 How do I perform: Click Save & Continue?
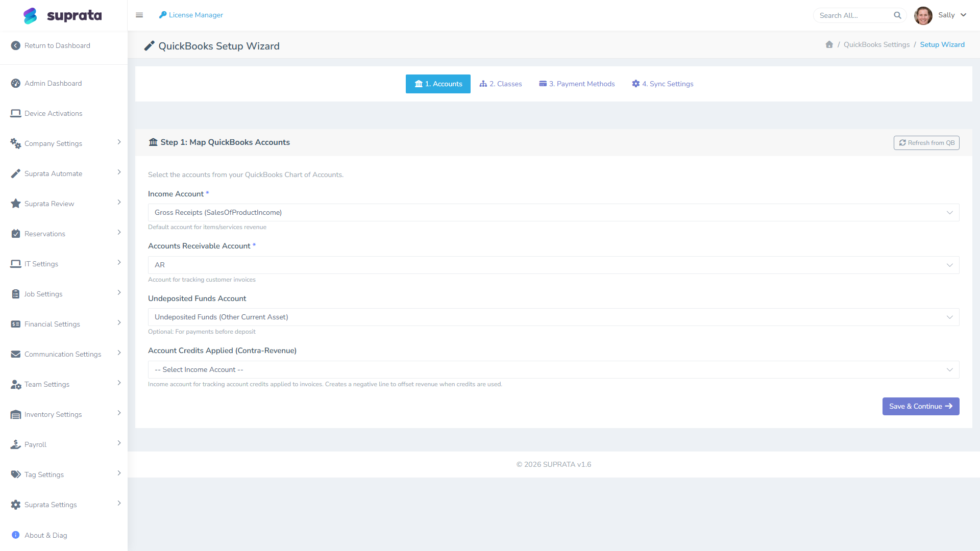(921, 406)
